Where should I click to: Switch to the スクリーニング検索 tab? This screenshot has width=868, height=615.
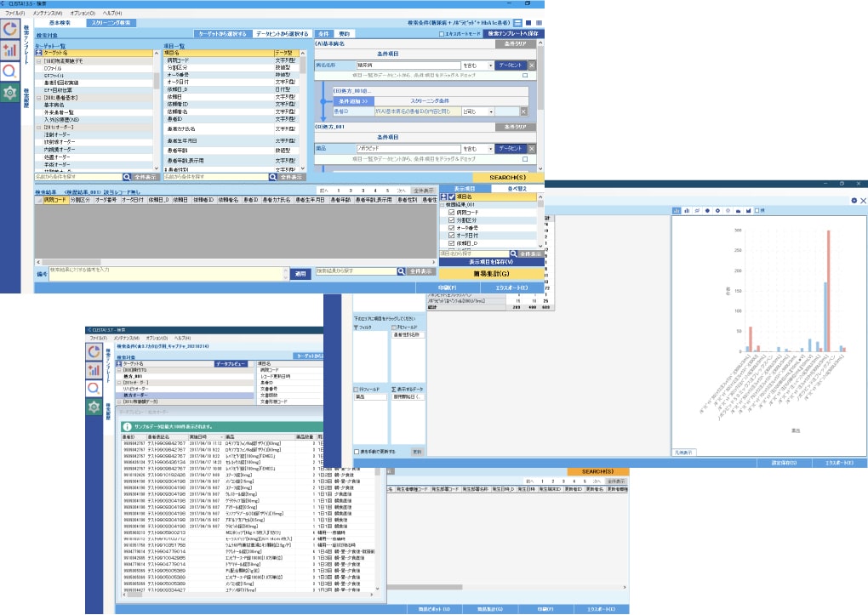coord(110,23)
